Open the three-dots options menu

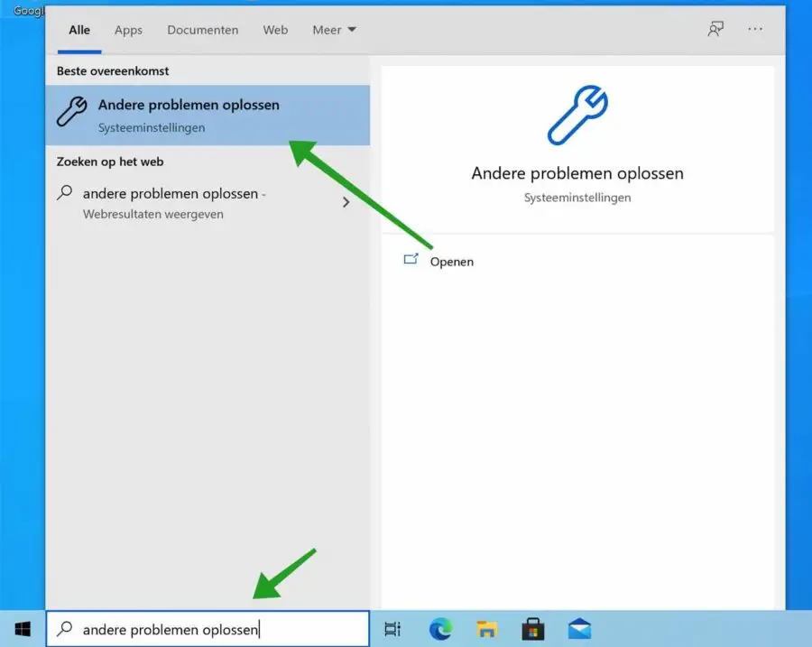tap(755, 29)
